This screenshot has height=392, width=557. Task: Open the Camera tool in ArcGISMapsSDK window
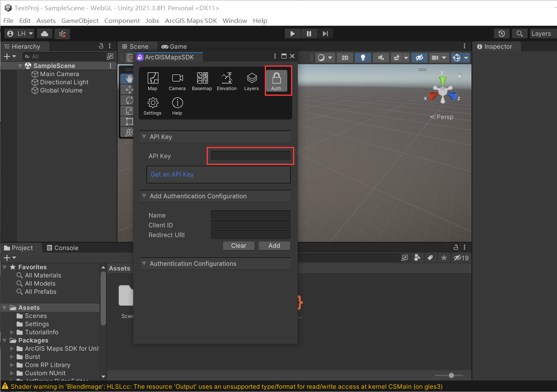click(177, 81)
